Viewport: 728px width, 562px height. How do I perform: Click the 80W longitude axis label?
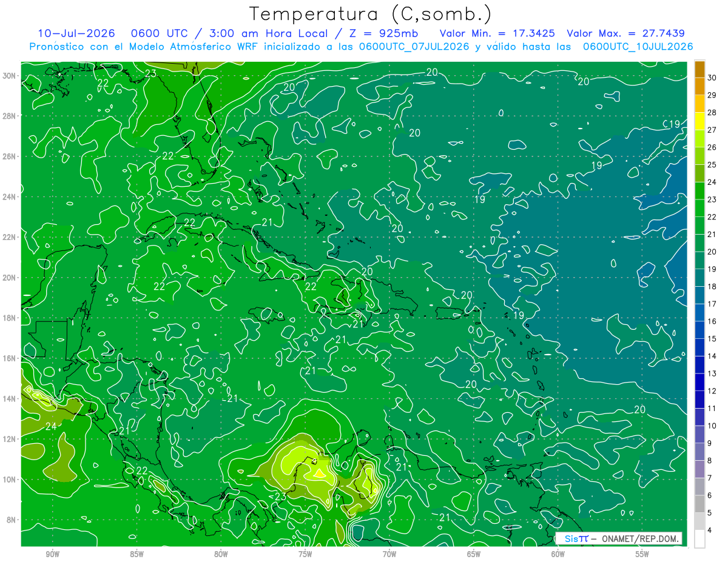pyautogui.click(x=221, y=554)
